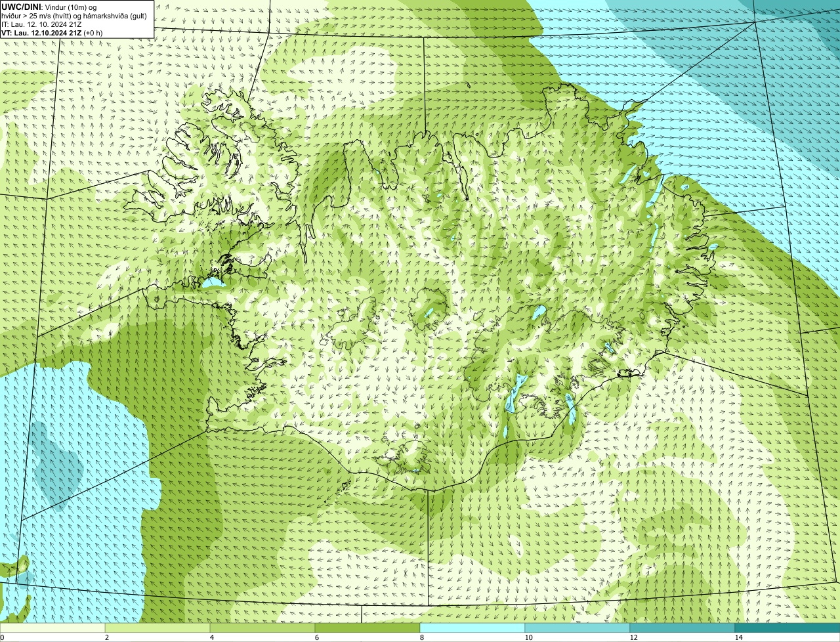Select the 4–6 m/s medium green legend swatch
The height and width of the screenshot is (642, 840).
(262, 628)
